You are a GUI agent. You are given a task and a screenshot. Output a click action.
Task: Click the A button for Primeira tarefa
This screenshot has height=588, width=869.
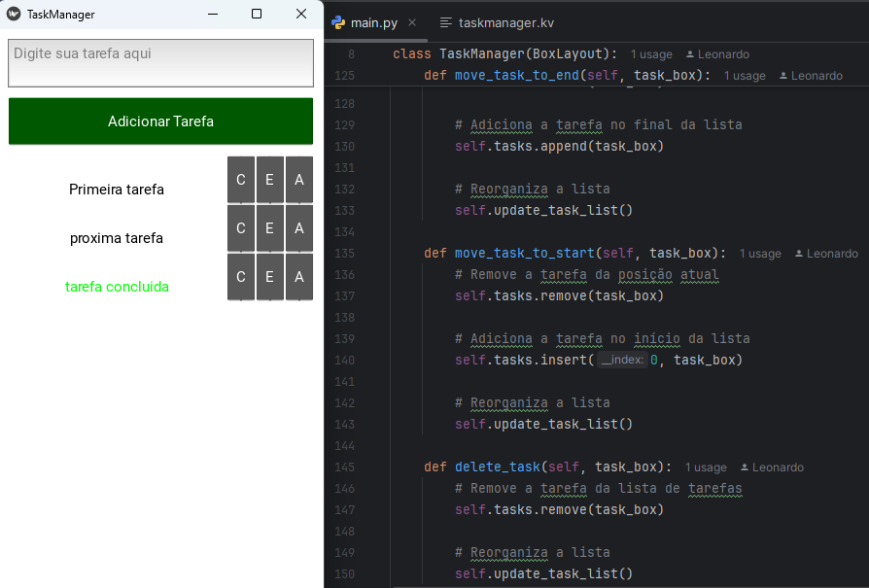299,180
